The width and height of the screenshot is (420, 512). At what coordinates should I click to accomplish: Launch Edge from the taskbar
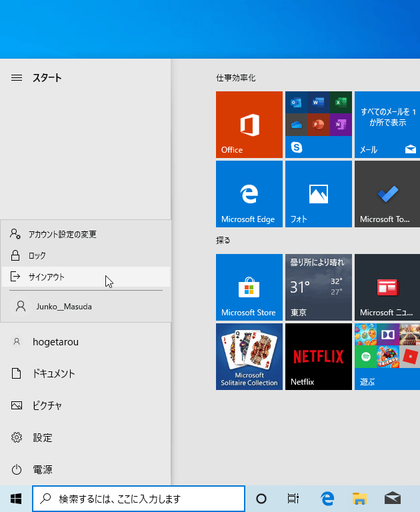[327, 499]
